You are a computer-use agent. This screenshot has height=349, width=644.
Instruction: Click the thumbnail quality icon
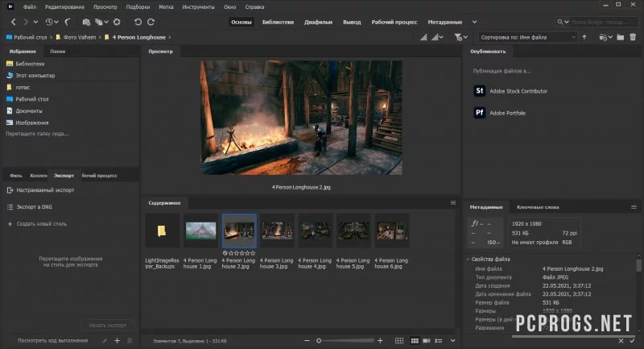[423, 37]
